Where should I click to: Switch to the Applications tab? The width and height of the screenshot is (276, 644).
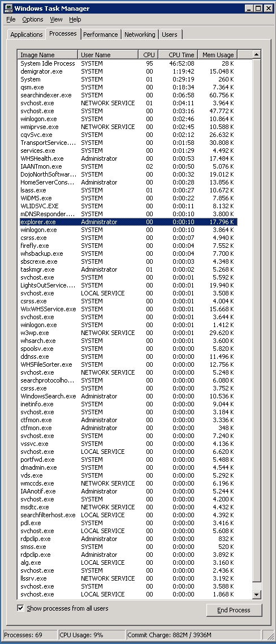[x=27, y=35]
